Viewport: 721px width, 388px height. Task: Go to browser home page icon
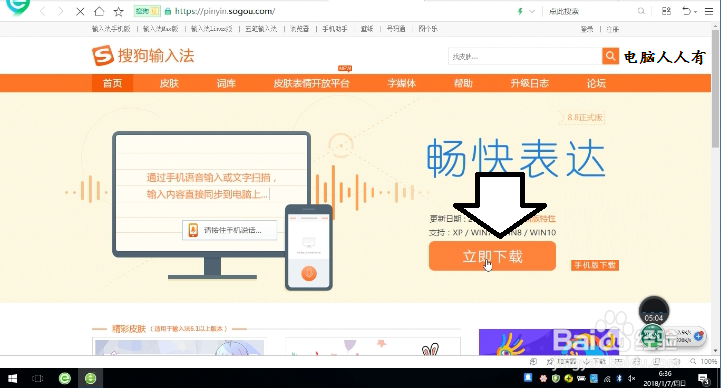(99, 11)
